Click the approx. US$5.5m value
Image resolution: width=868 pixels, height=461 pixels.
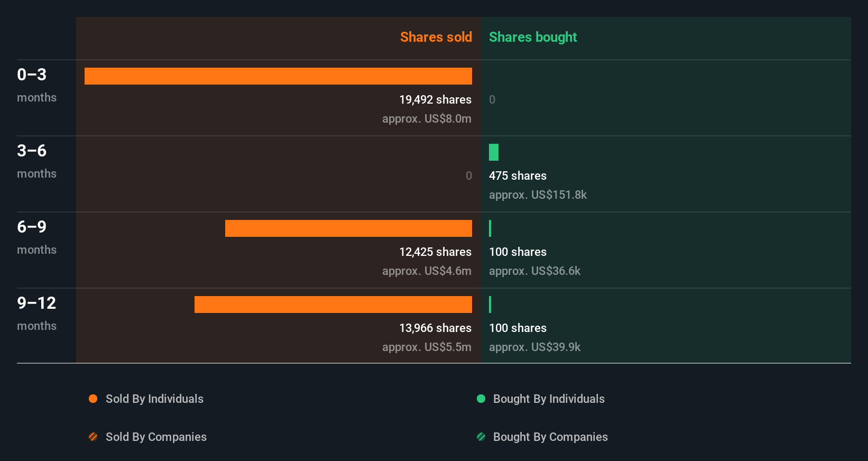[x=427, y=347]
